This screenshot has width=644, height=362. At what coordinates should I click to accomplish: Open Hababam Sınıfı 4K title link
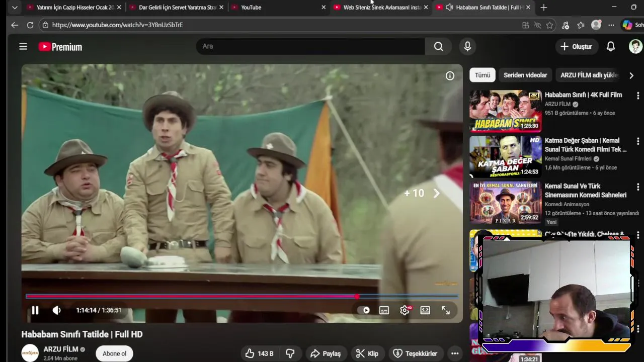(583, 95)
